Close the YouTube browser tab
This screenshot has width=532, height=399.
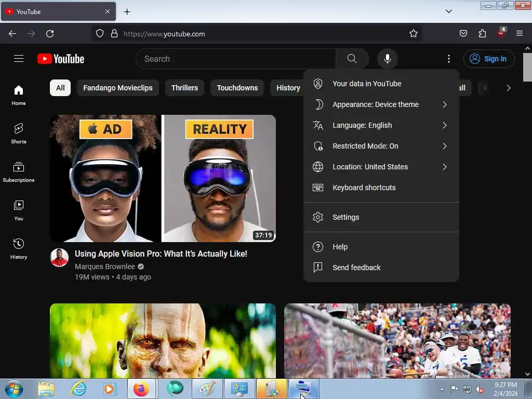[108, 11]
